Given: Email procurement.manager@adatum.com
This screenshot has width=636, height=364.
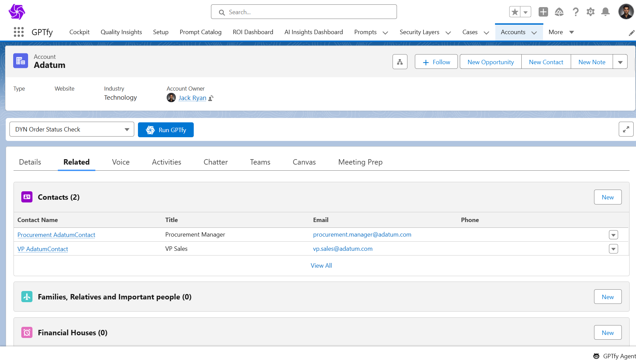Looking at the screenshot, I should point(362,235).
